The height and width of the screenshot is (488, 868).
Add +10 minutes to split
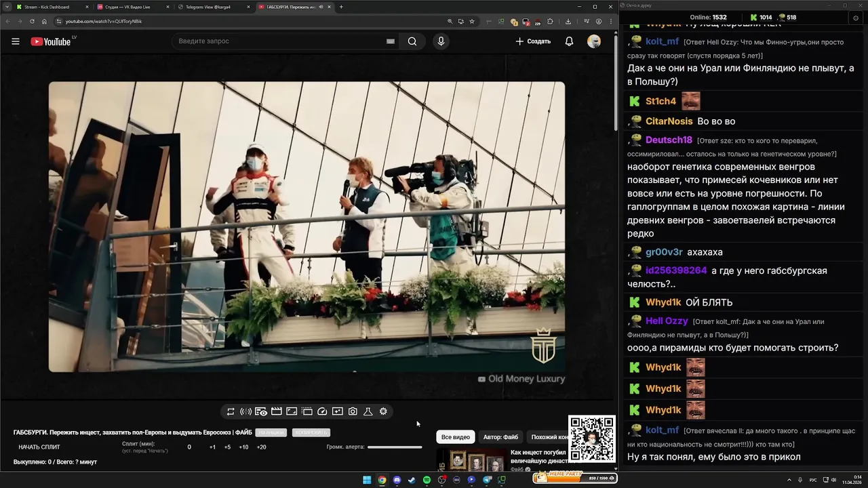243,447
